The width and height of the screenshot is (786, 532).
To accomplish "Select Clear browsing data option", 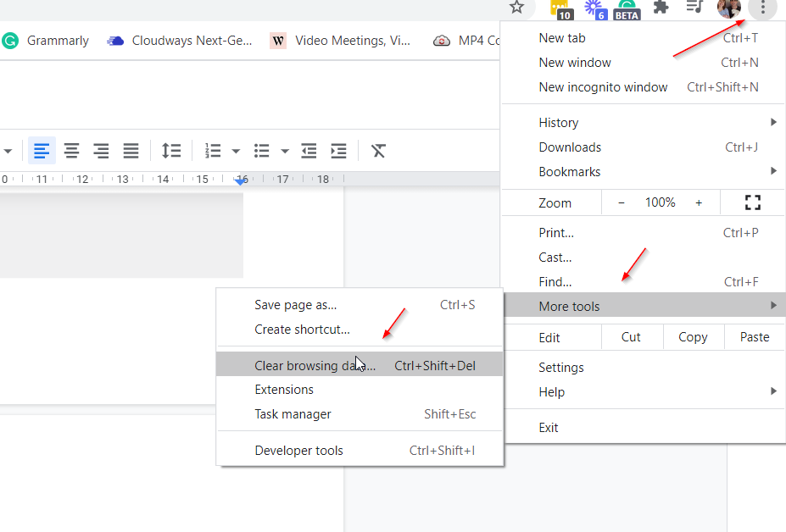I will [x=360, y=365].
